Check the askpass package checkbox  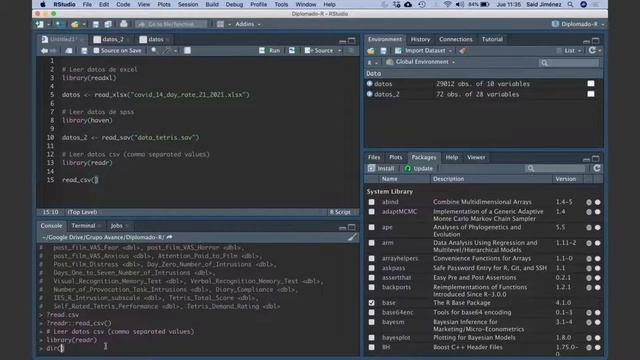[371, 268]
